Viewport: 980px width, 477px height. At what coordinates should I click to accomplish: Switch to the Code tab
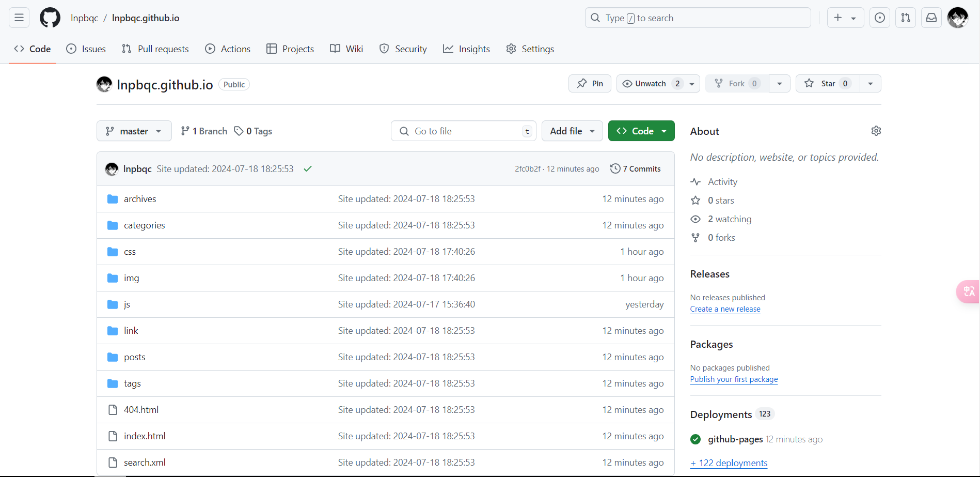tap(33, 49)
